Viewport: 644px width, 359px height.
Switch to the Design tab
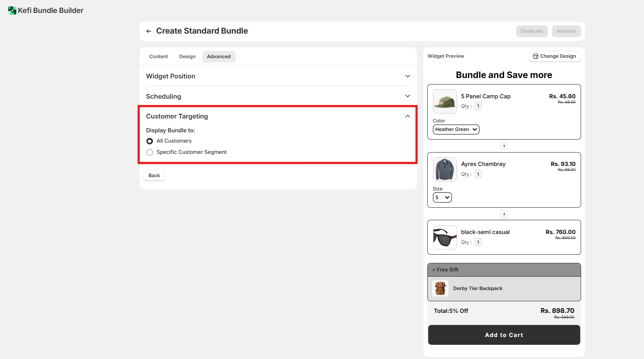[x=187, y=56]
